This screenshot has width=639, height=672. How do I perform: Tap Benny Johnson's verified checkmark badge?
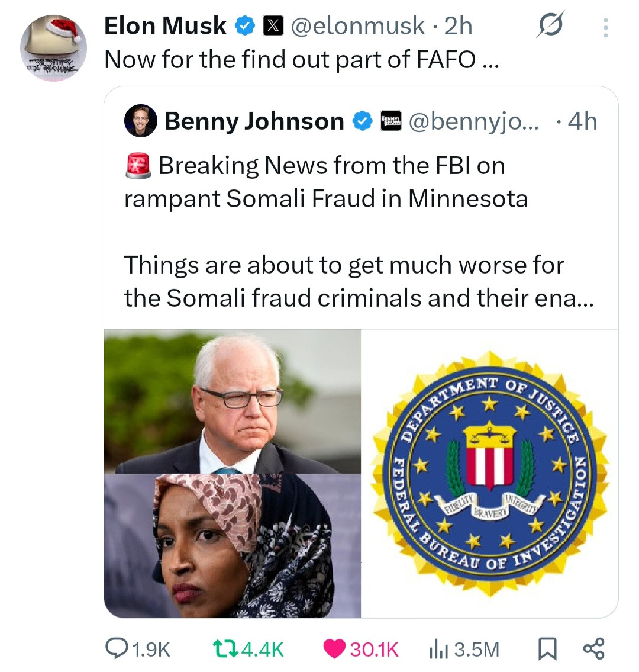pyautogui.click(x=362, y=121)
